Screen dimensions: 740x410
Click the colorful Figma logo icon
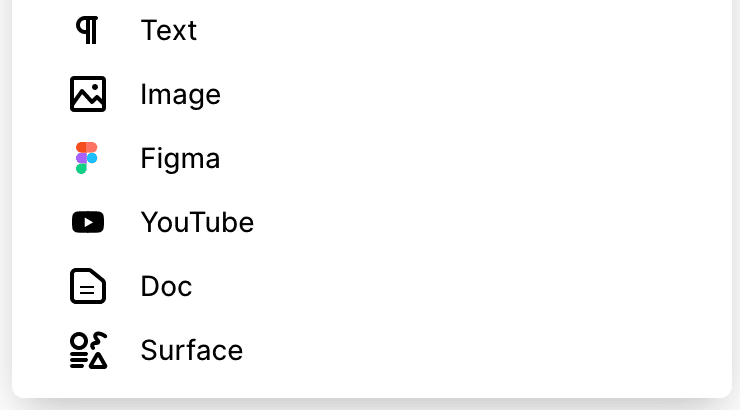[87, 158]
